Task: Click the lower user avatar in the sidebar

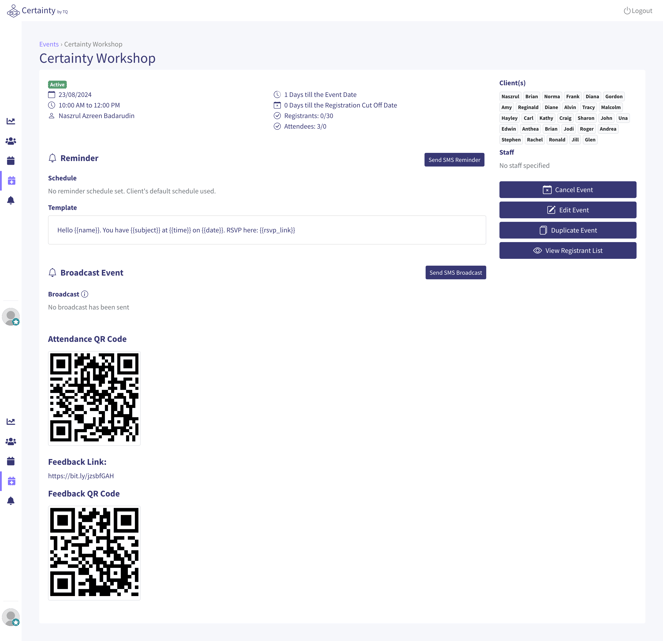Action: click(x=11, y=617)
